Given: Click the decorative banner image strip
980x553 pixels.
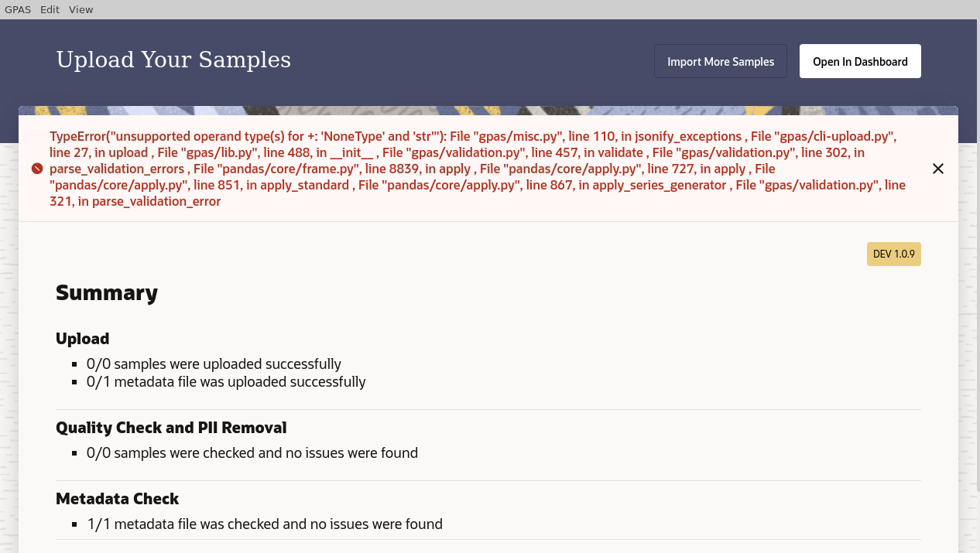Looking at the screenshot, I should point(488,108).
